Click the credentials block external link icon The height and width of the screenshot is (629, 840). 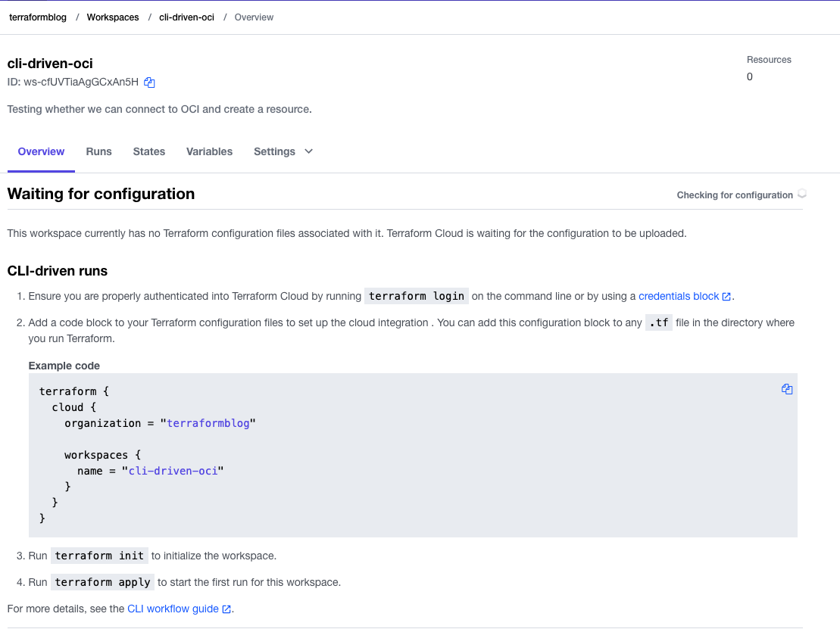pos(726,297)
